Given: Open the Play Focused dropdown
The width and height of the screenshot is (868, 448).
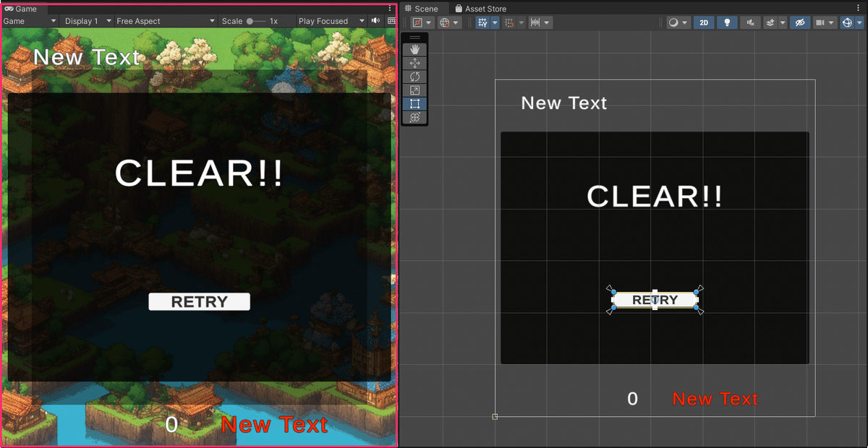Looking at the screenshot, I should pos(331,21).
